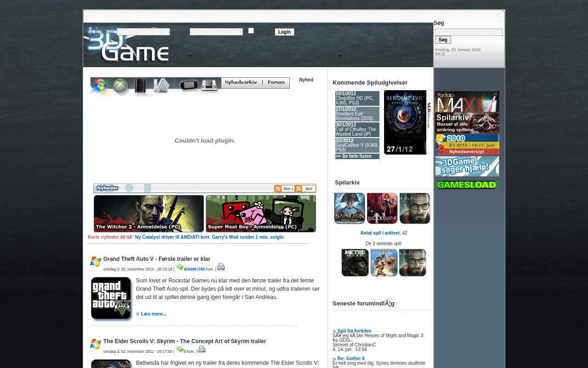Open Resident Evil Revelations cover image

point(407,122)
